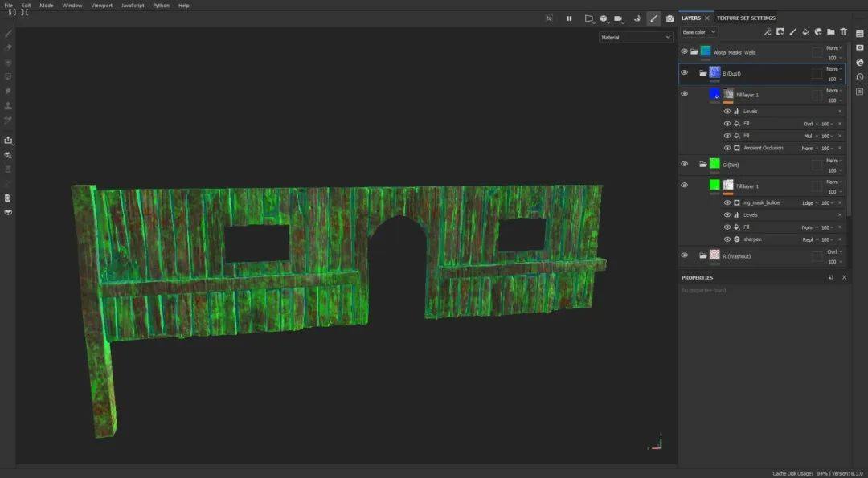Add a paint layer with brush icon
This screenshot has height=478, width=868.
point(792,32)
